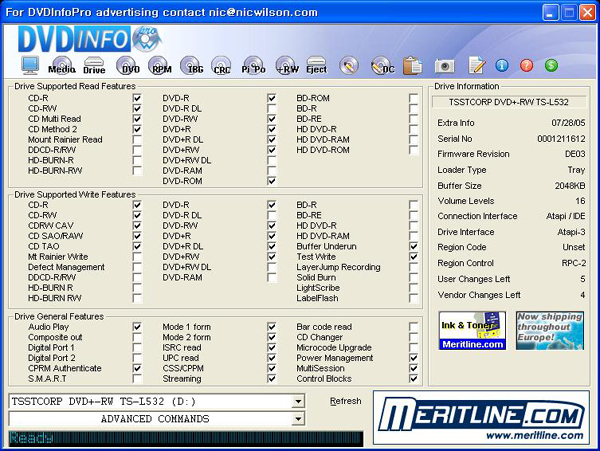This screenshot has height=451, width=600.
Task: Click the Connection Interface Atapi / IDE value
Action: click(x=566, y=217)
